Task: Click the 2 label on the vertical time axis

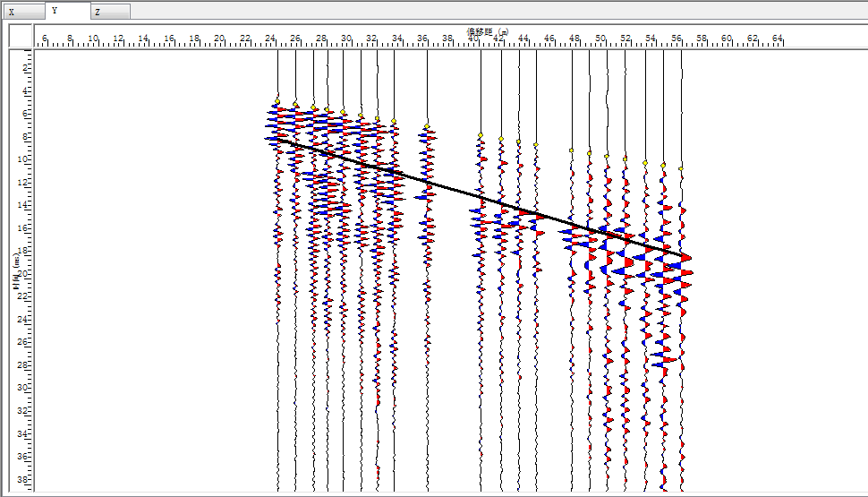Action: click(28, 68)
